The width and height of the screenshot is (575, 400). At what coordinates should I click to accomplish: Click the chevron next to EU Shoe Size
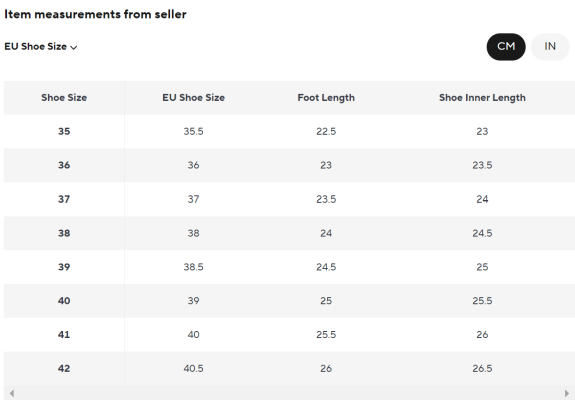[x=74, y=47]
